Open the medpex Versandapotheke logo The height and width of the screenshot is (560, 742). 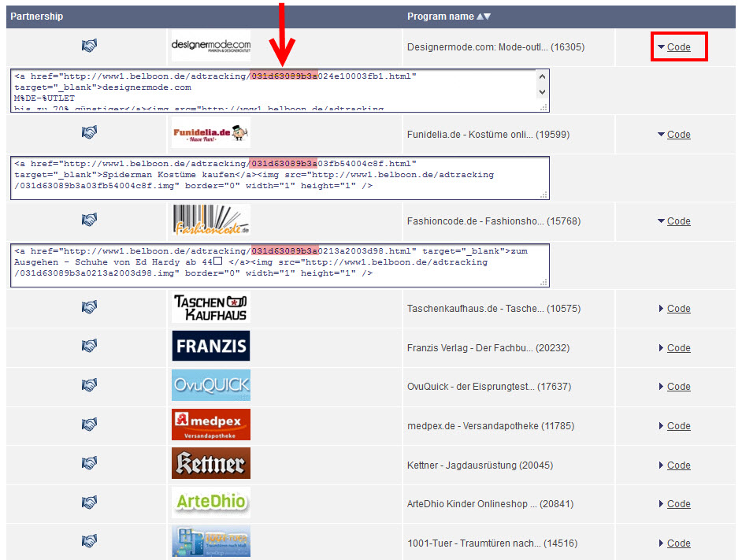pos(211,425)
